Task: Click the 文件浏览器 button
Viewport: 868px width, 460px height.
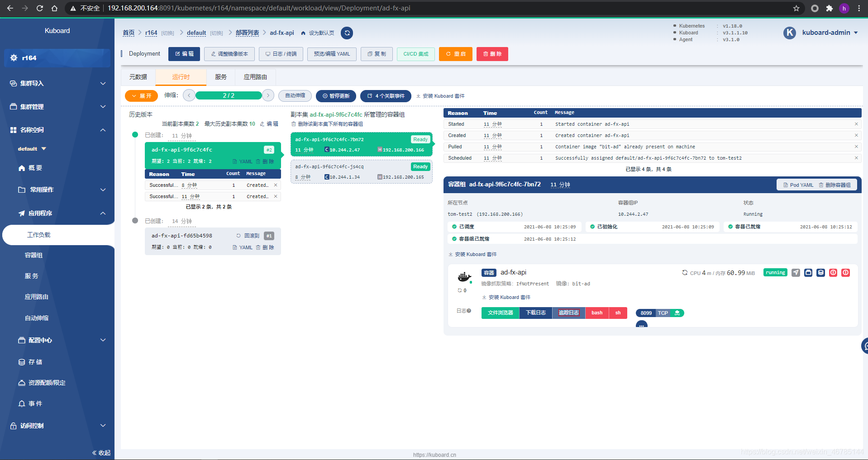Action: tap(501, 313)
